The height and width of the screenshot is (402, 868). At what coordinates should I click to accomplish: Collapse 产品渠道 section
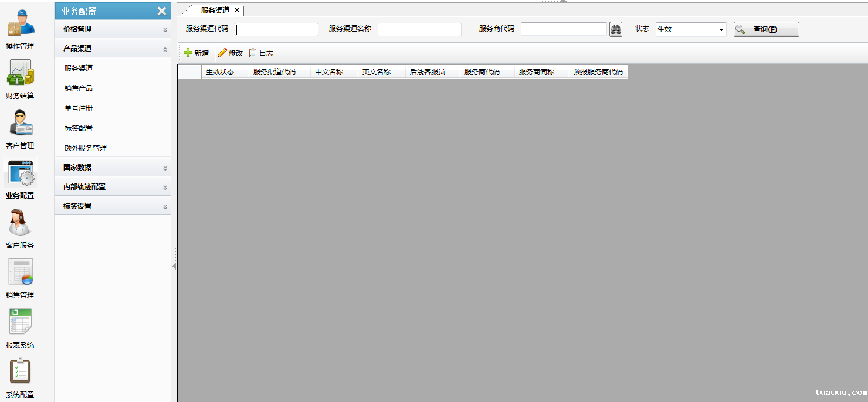(x=113, y=49)
